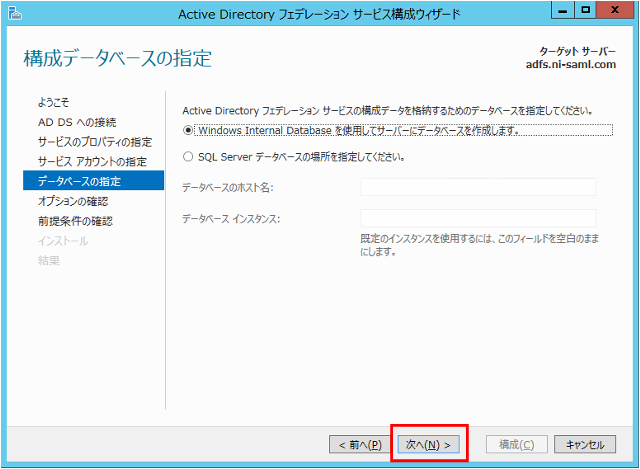Open the サービス アカウントの指定 step
Screen dimensions: 640x469
point(92,162)
